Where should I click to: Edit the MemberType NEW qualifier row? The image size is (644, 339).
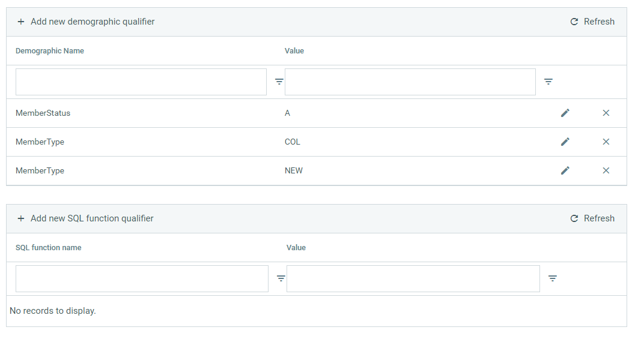pos(565,170)
